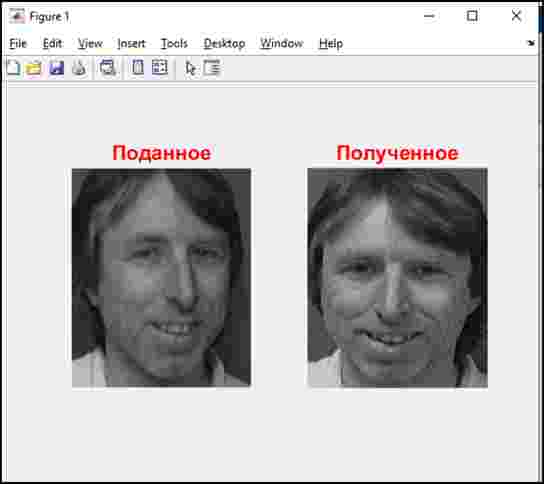The width and height of the screenshot is (544, 484).
Task: Close the Figure 1 window
Action: (x=516, y=16)
